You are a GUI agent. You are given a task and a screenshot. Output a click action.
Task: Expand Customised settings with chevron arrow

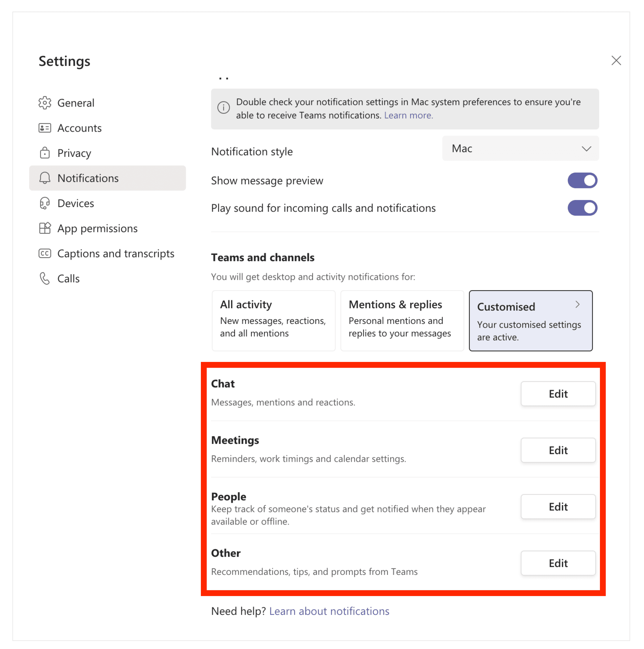tap(577, 305)
